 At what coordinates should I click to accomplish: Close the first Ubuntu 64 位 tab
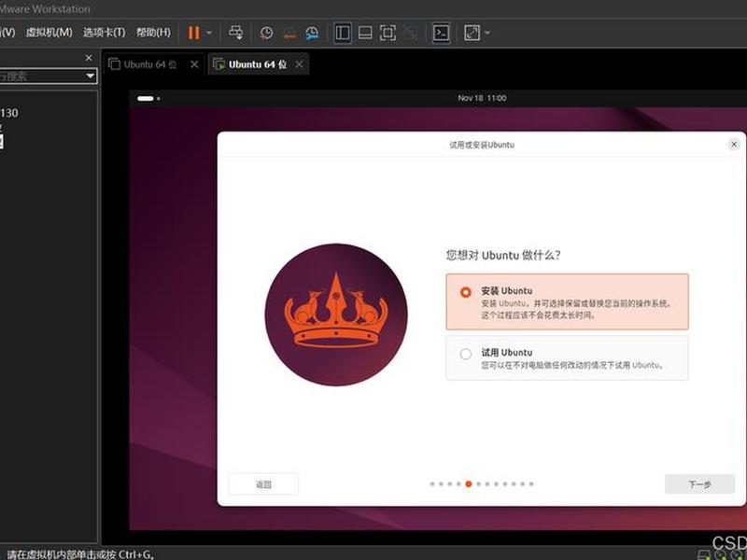tap(194, 64)
